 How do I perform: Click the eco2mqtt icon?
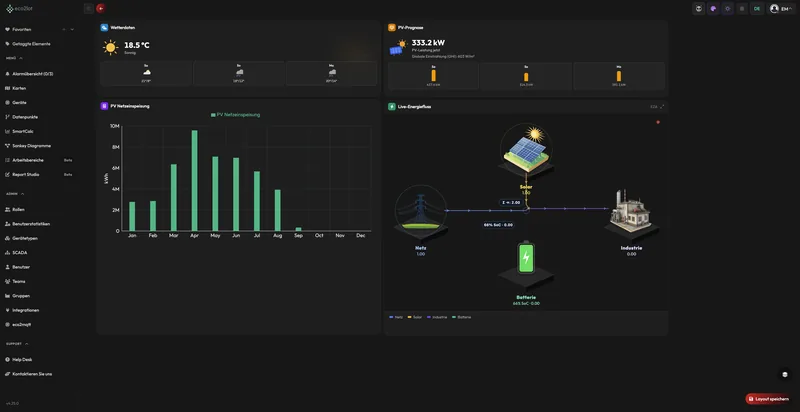(x=7, y=324)
